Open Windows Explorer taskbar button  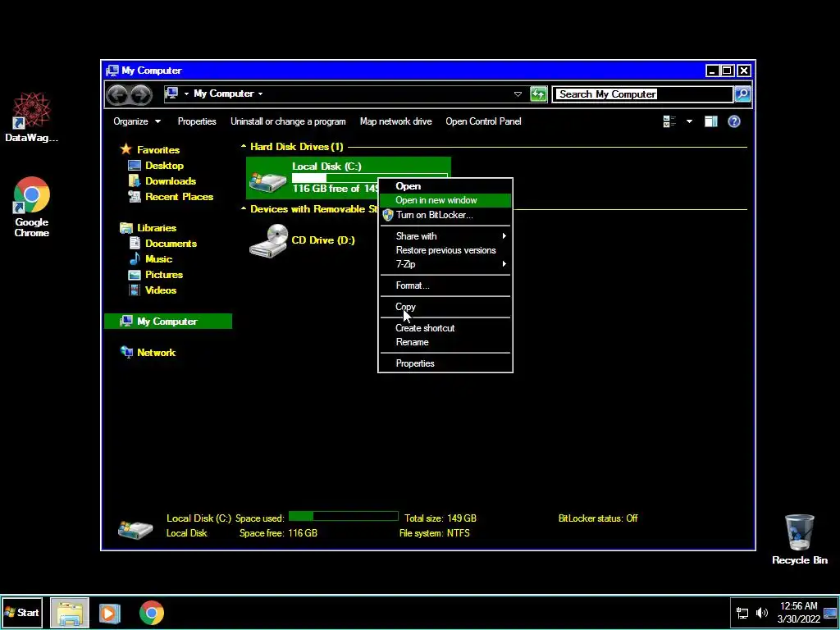pos(70,613)
